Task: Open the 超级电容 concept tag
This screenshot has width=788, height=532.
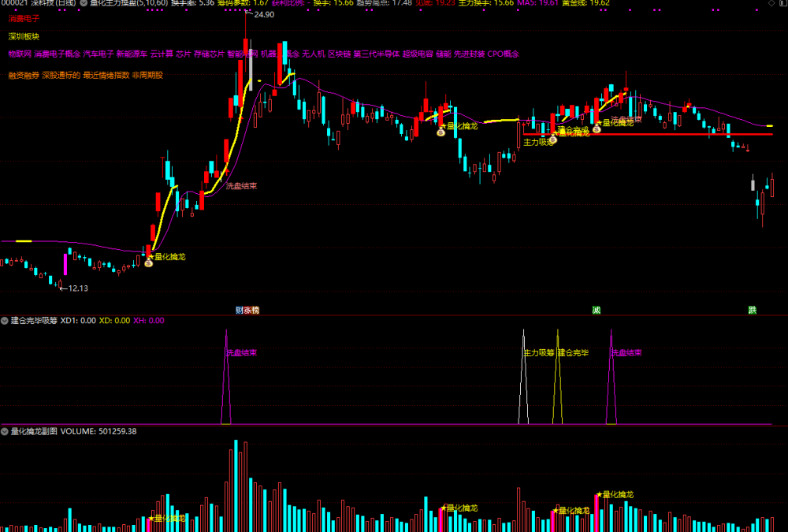Action: pyautogui.click(x=418, y=54)
